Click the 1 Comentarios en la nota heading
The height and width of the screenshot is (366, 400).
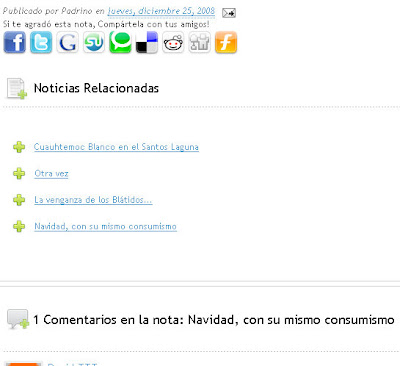coord(214,320)
